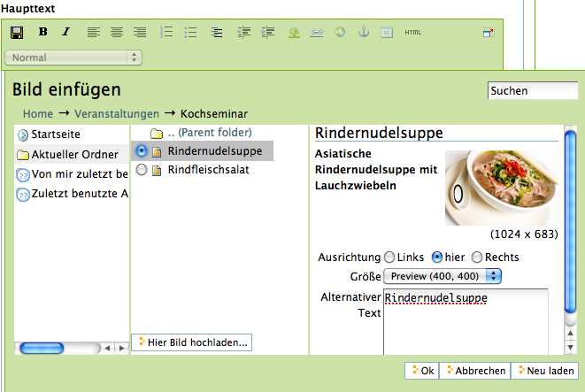Image resolution: width=585 pixels, height=392 pixels.
Task: Click the Abbrechen button
Action: (475, 371)
